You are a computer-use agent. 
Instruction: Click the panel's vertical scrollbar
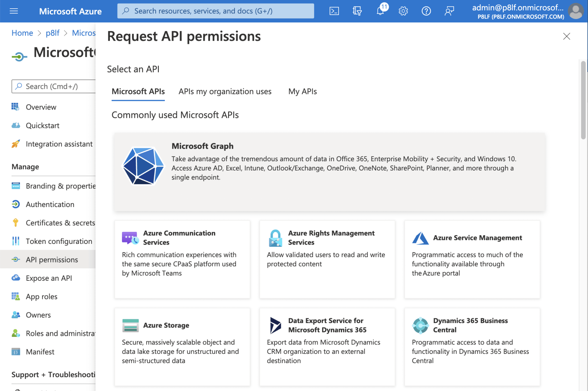tap(583, 100)
